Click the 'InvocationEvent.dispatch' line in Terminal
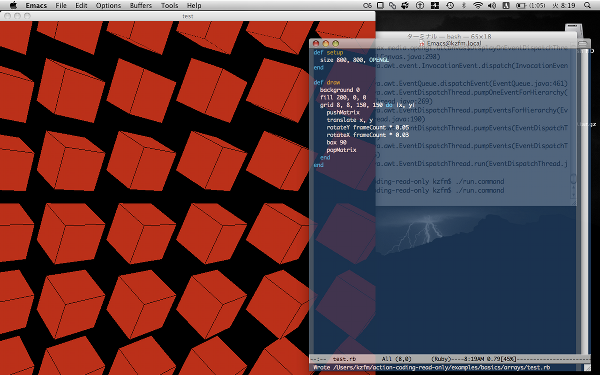Image resolution: width=600 pixels, height=375 pixels. point(472,65)
